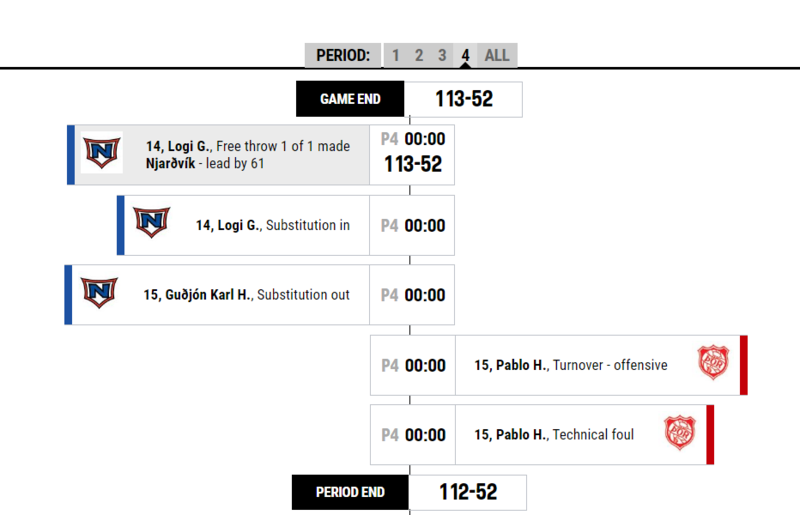
Task: Select period 4 tab
Action: [x=465, y=55]
